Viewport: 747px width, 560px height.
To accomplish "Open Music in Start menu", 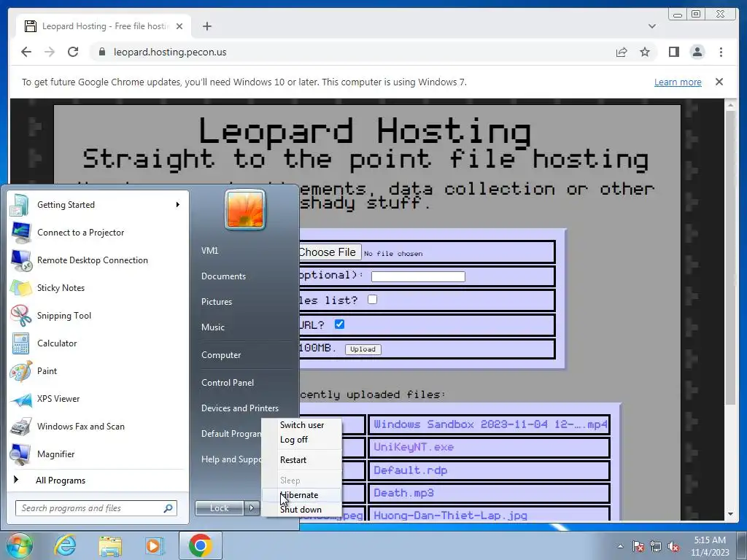I will pos(213,327).
